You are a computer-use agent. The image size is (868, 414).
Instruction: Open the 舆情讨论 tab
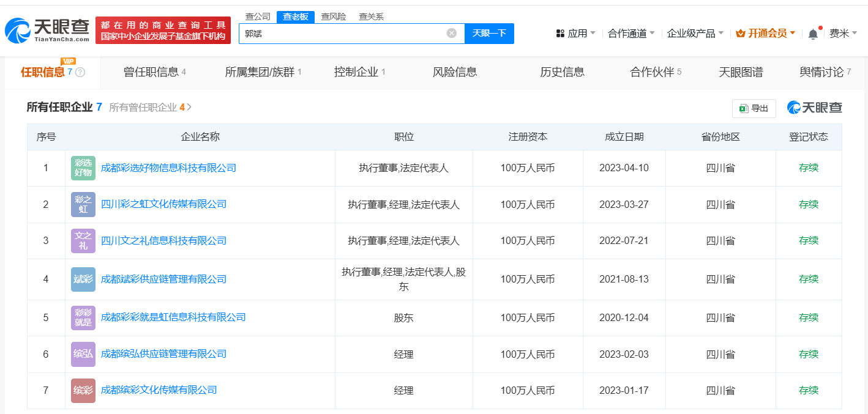pos(825,72)
